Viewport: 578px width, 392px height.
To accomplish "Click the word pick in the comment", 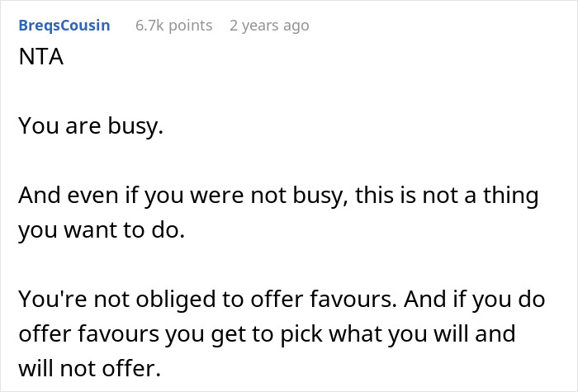I will click(301, 334).
